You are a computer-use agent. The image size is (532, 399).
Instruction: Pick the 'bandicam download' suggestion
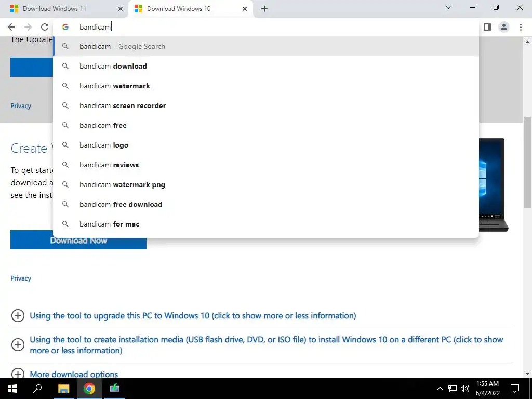tap(266, 66)
